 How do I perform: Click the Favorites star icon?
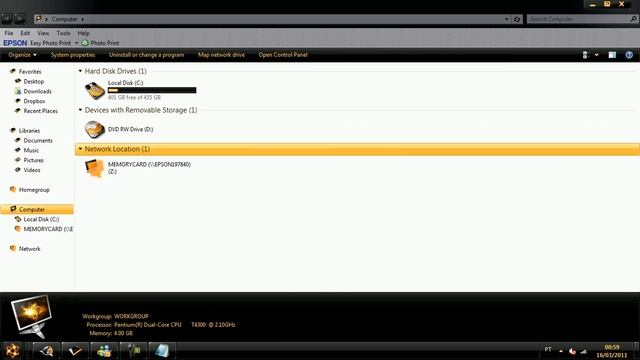pyautogui.click(x=13, y=71)
